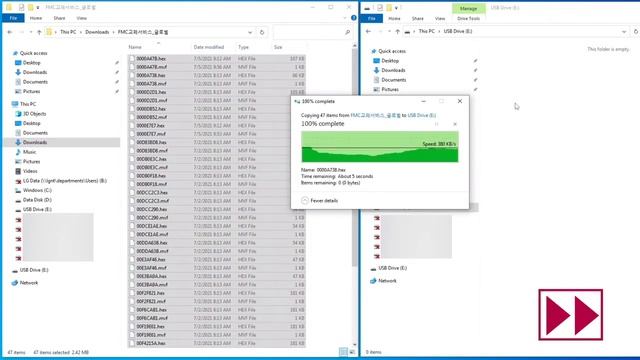The image size is (640, 360).
Task: Collapse the dialog using Fewer details
Action: click(x=320, y=200)
